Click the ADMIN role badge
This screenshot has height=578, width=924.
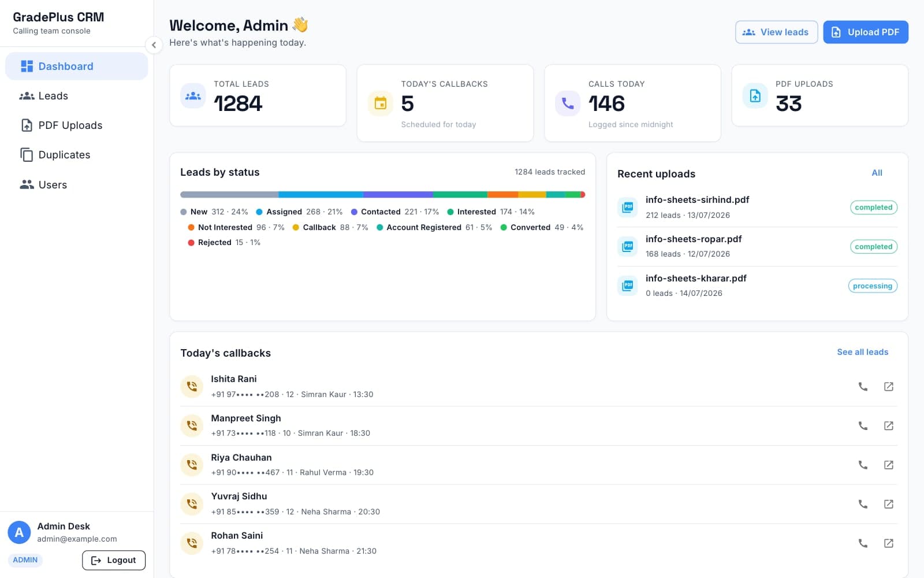(x=25, y=560)
